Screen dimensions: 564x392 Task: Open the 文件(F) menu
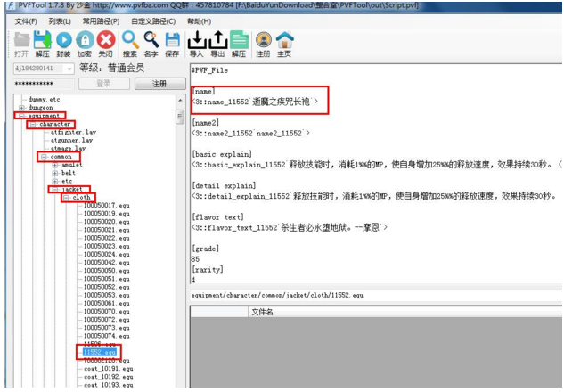click(25, 20)
